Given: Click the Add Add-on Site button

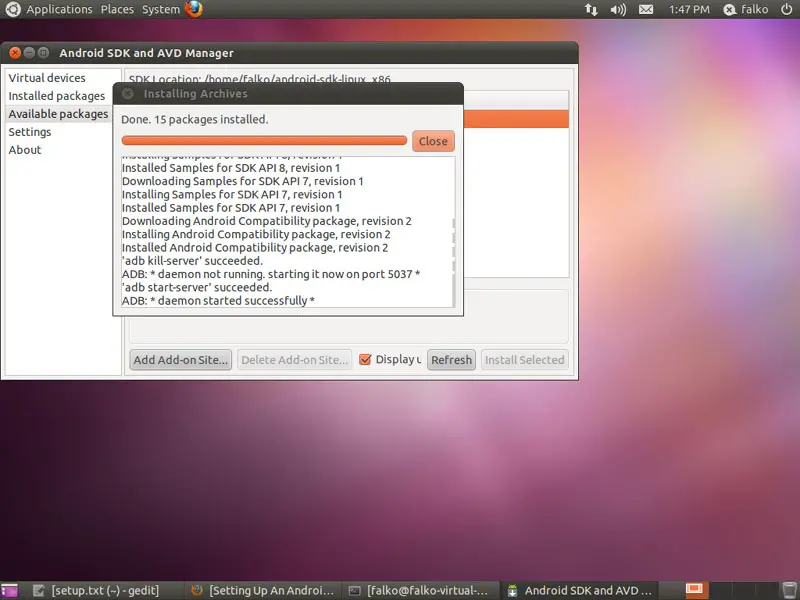Looking at the screenshot, I should [x=181, y=360].
